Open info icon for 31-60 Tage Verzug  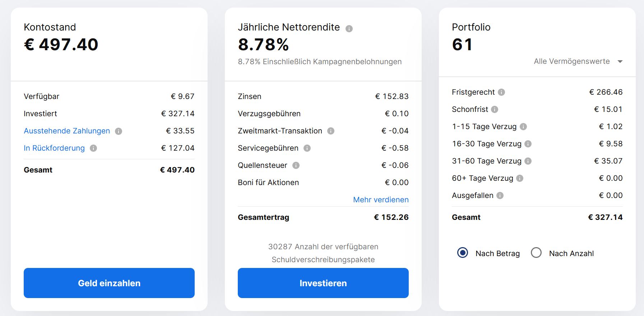click(x=528, y=161)
